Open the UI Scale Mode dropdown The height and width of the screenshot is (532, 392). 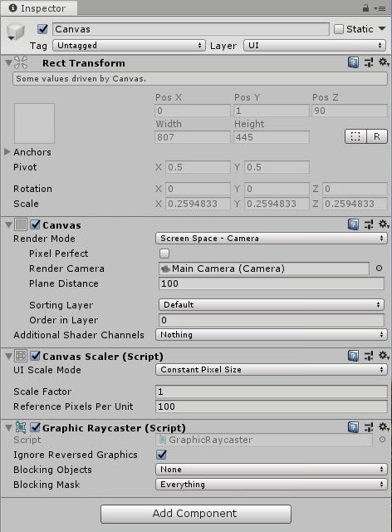pos(272,369)
